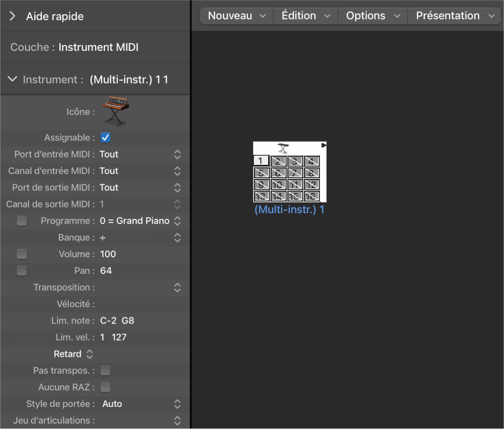Open the Jeu d'articulations pop-up menu

(x=141, y=420)
